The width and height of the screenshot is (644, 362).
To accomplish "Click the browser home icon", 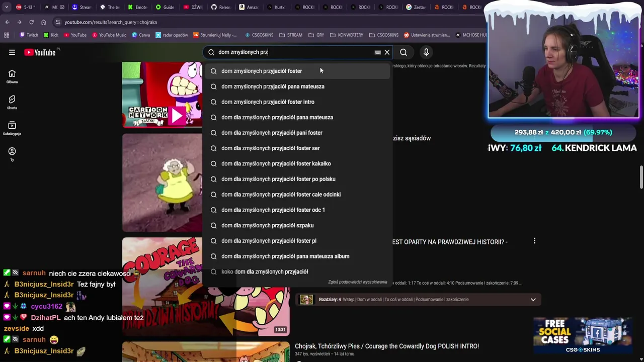I will point(43,22).
